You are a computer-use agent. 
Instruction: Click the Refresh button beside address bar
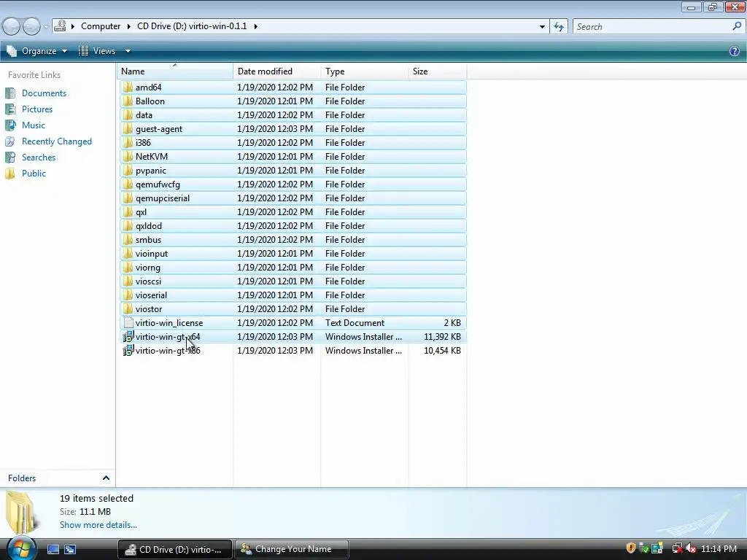559,27
